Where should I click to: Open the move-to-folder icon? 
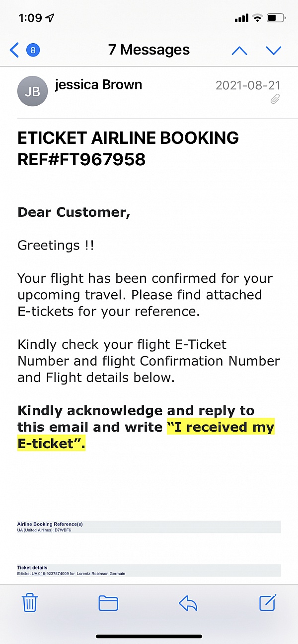pyautogui.click(x=108, y=603)
